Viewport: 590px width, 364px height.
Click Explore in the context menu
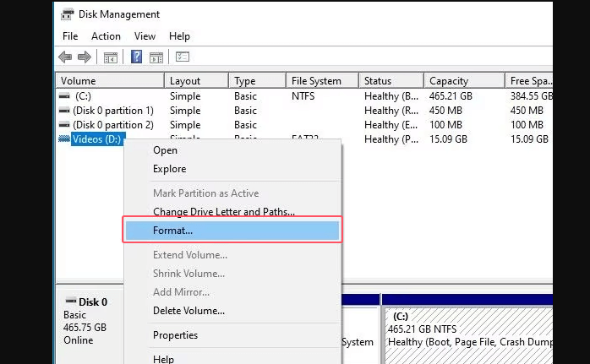[169, 169]
